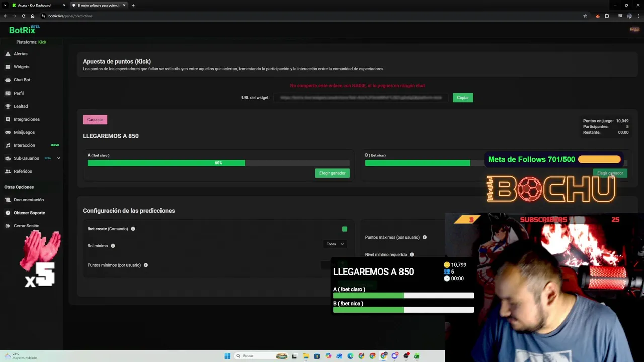Cancel the prediction with Cancelar
The image size is (644, 362).
(95, 120)
